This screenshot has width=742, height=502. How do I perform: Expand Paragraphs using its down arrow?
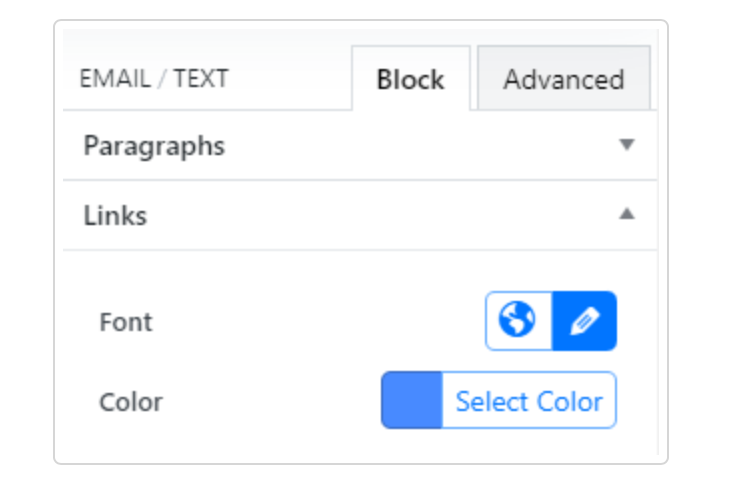627,145
